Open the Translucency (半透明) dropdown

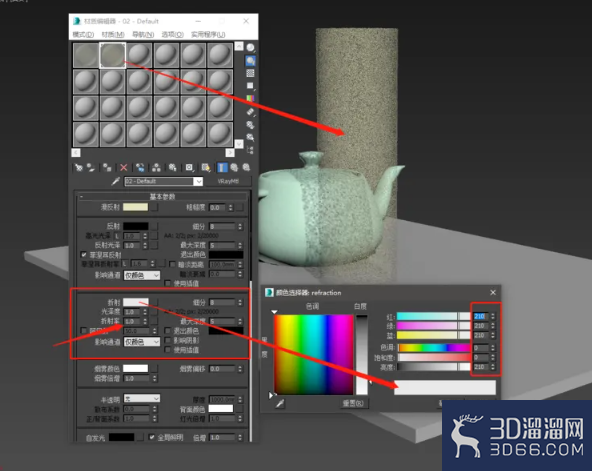[x=142, y=399]
